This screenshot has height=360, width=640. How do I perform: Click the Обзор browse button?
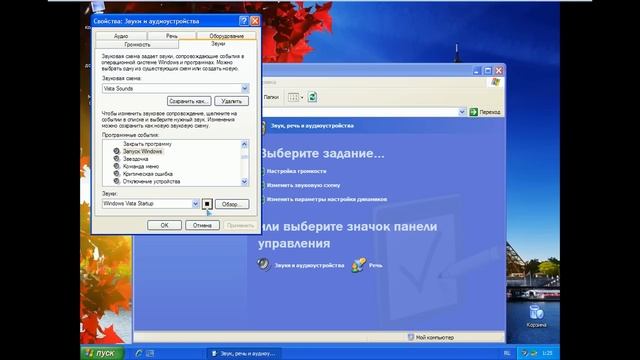point(232,204)
